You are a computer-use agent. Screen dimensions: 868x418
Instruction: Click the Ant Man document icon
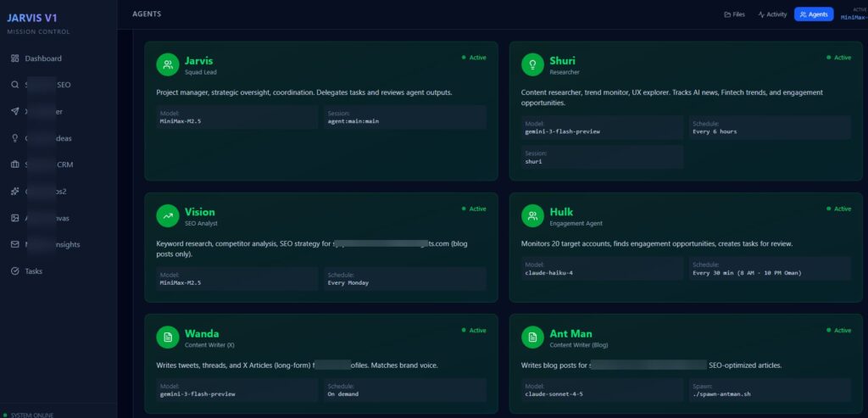tap(532, 337)
